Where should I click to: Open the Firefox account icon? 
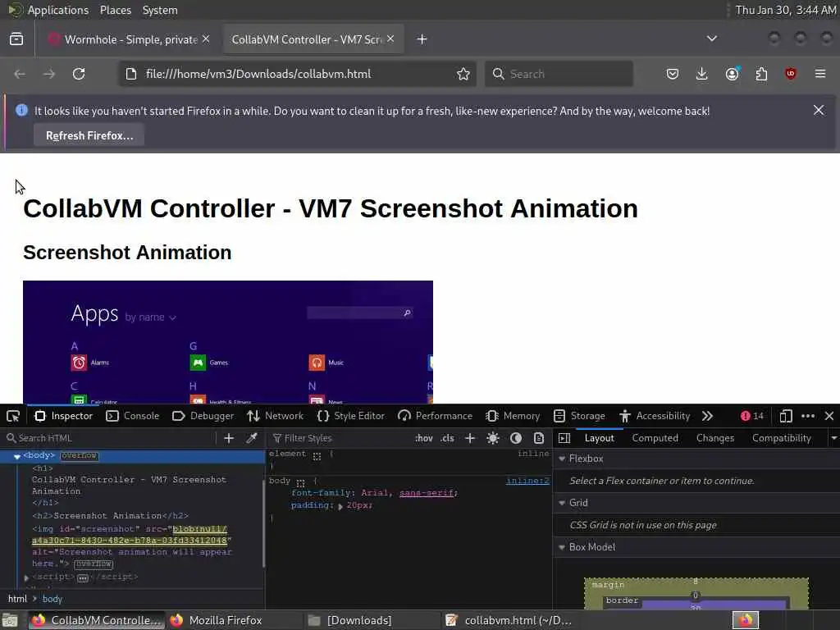click(x=733, y=74)
